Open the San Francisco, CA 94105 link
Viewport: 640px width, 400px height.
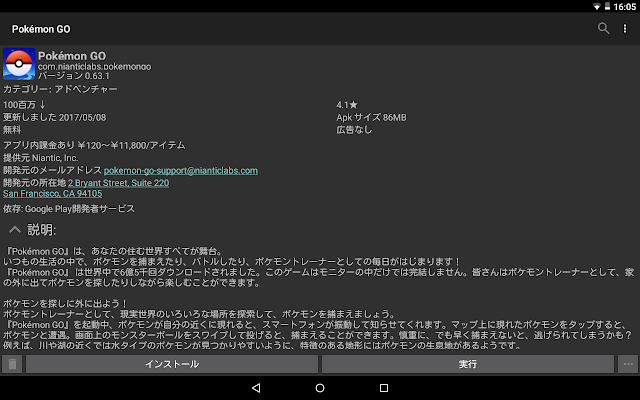pos(53,193)
